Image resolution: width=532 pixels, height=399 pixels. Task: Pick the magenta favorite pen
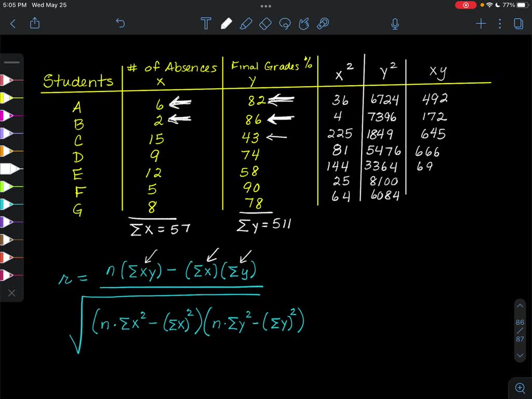click(11, 115)
